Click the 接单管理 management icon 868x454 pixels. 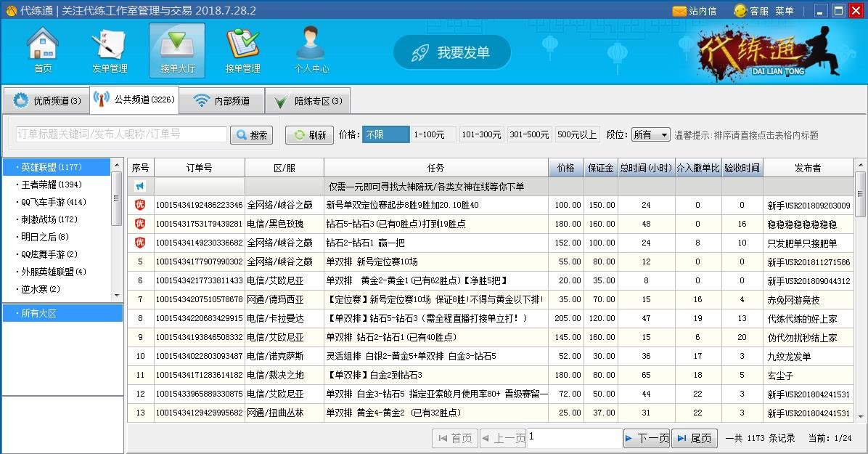coord(244,49)
